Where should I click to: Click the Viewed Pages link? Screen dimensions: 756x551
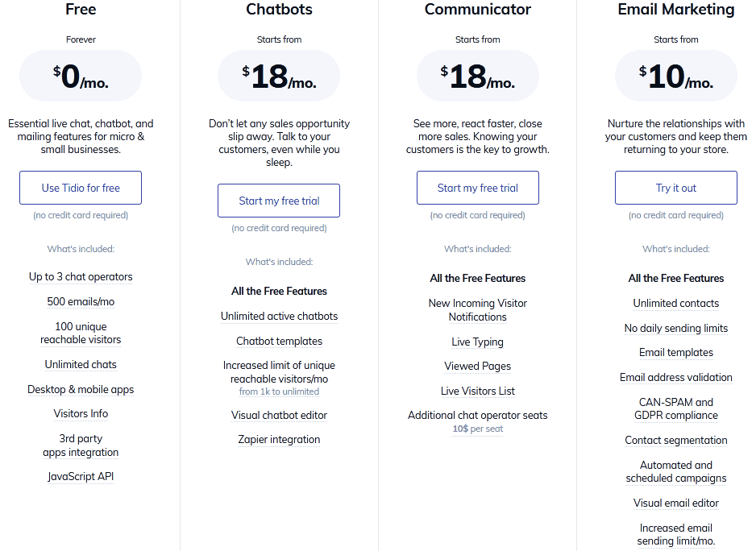click(x=477, y=366)
